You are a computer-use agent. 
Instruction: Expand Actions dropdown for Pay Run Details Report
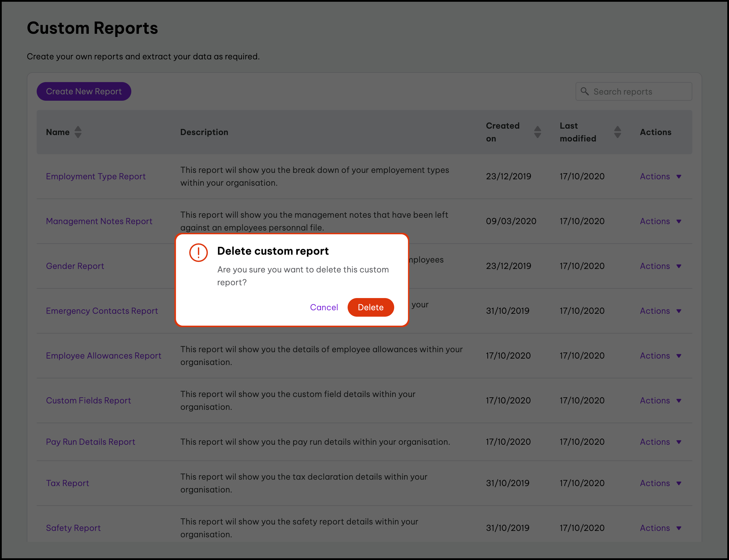tap(660, 442)
